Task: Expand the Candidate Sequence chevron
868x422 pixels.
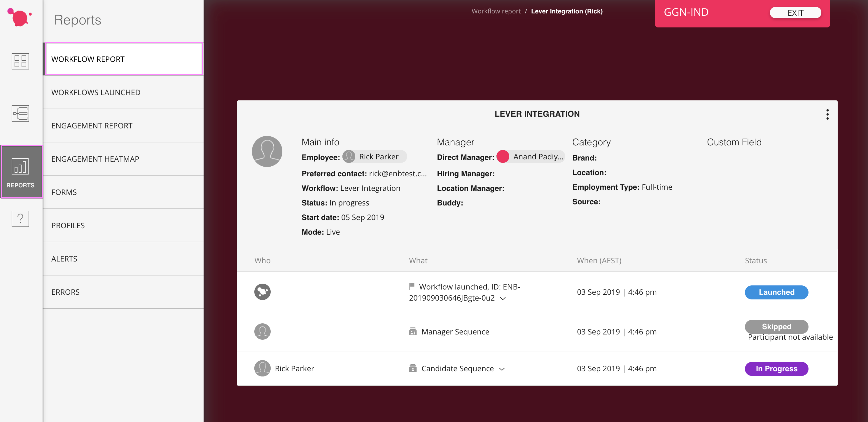Action: tap(502, 369)
